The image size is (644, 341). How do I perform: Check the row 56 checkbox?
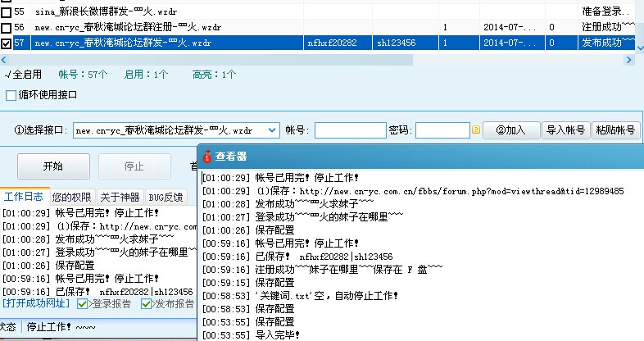point(6,28)
